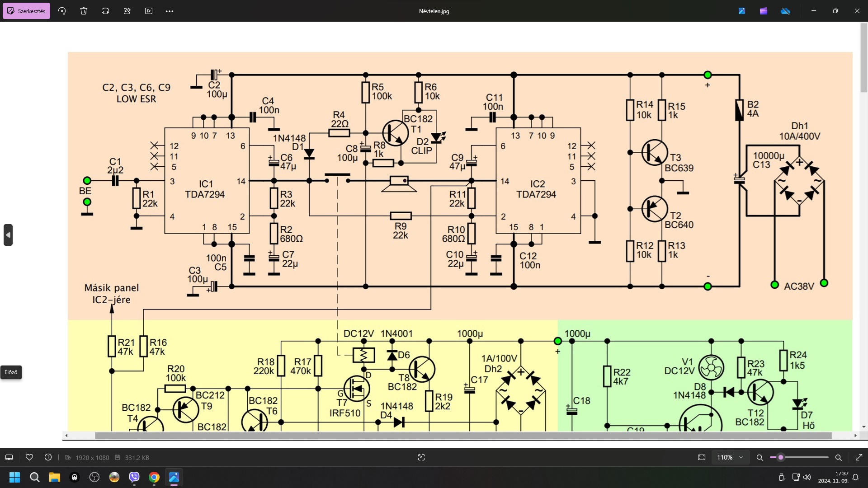Enter fullscreen with the expand arrows icon
868x488 pixels.
coord(859,457)
